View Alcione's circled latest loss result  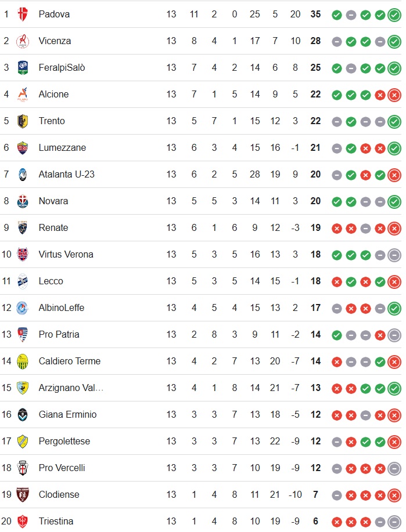[x=394, y=95]
